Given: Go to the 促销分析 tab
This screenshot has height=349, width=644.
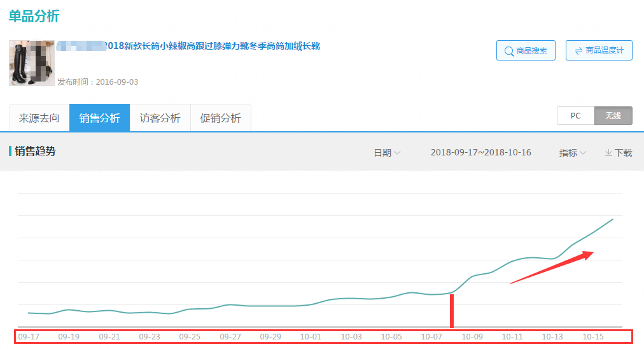Looking at the screenshot, I should point(221,118).
